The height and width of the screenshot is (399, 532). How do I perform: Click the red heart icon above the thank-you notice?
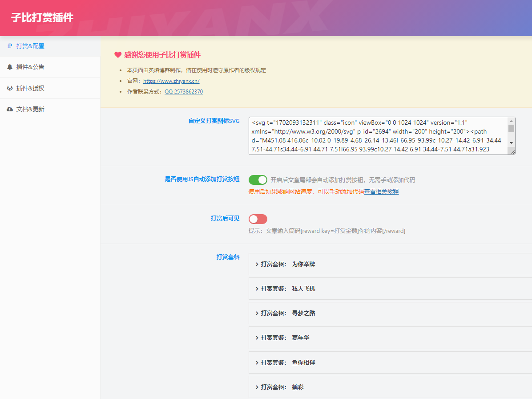(x=117, y=55)
